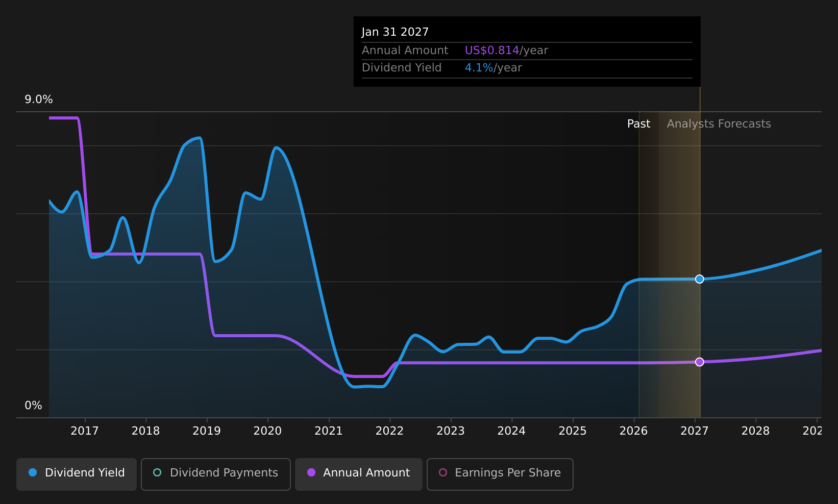The height and width of the screenshot is (504, 838).
Task: Toggle the Dividend Yield legend button
Action: click(77, 474)
